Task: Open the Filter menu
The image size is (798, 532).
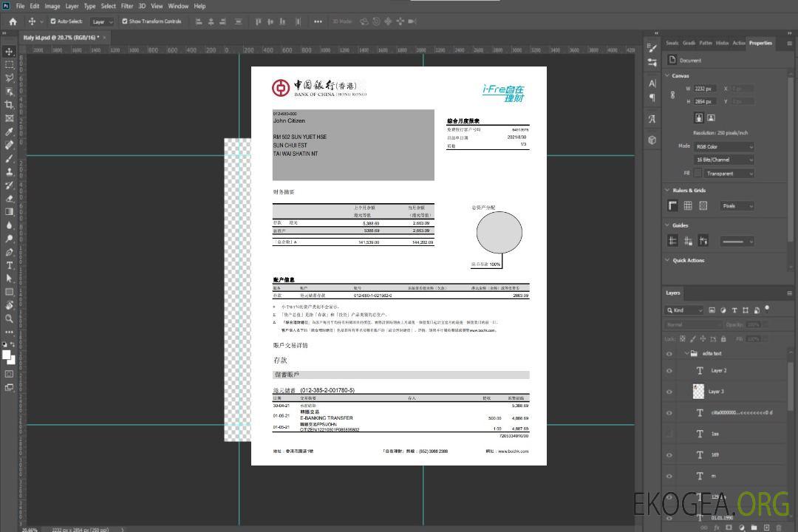Action: (x=127, y=6)
